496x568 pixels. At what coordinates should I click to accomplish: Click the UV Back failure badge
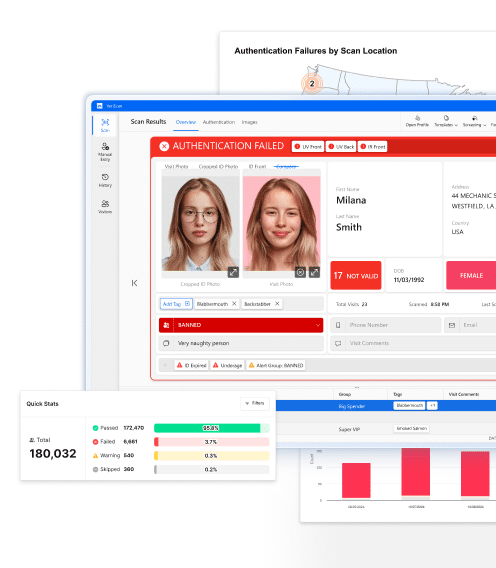point(341,146)
